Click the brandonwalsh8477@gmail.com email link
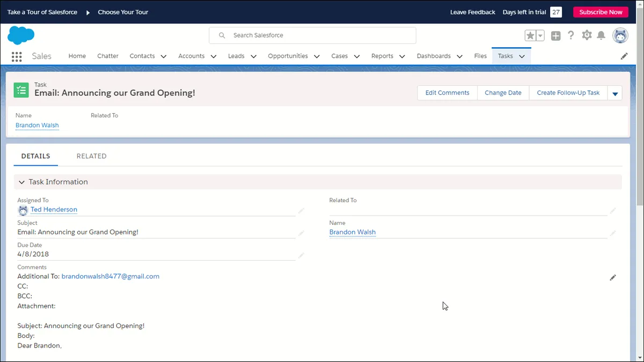The width and height of the screenshot is (644, 362). 111,277
